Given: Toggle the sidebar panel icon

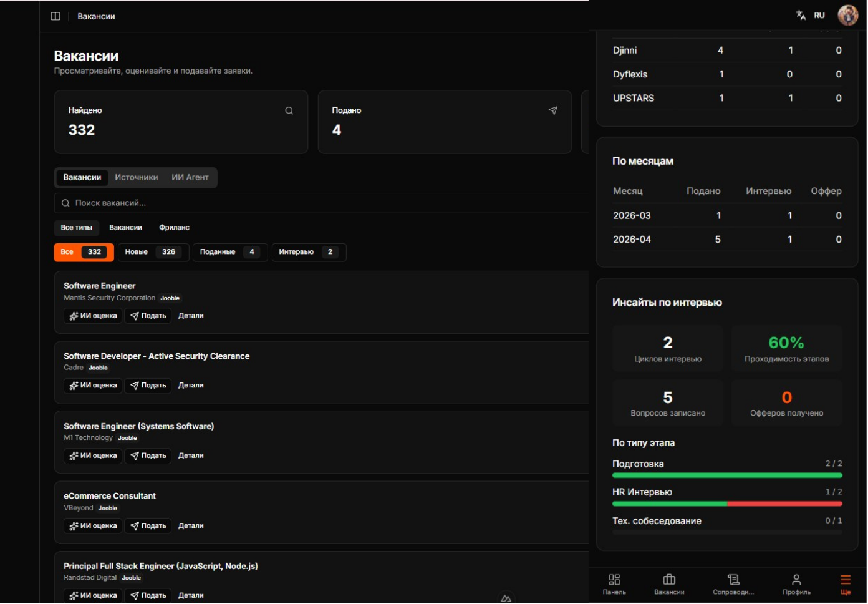Looking at the screenshot, I should [x=55, y=16].
